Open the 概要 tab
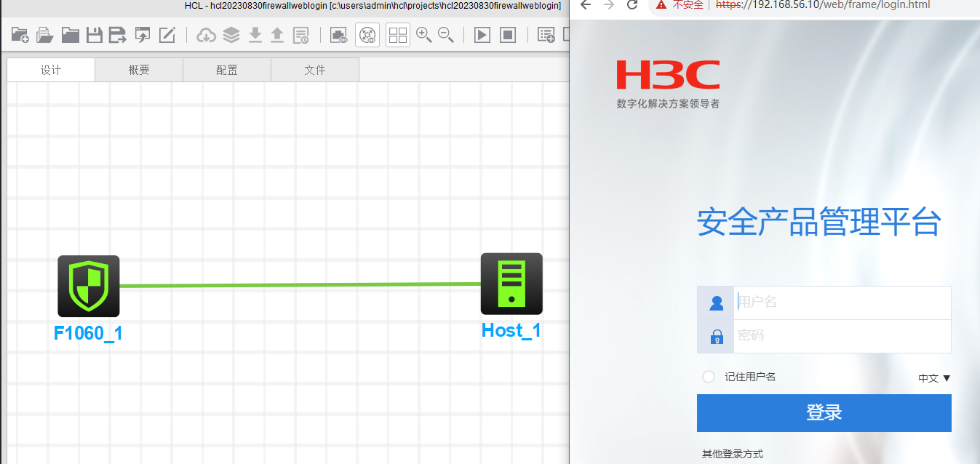The width and height of the screenshot is (980, 464). 139,70
